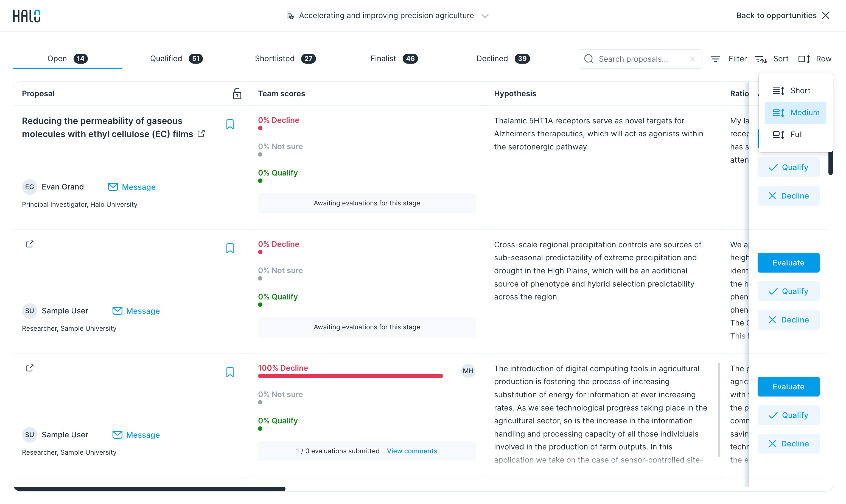Click the MH evaluator avatar
Image resolution: width=846 pixels, height=504 pixels.
tap(468, 371)
